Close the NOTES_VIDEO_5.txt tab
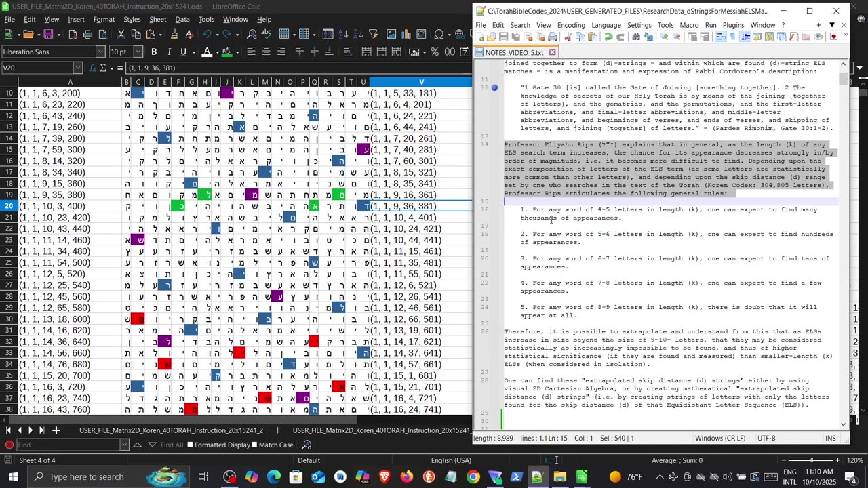The height and width of the screenshot is (488, 868). pyautogui.click(x=552, y=52)
